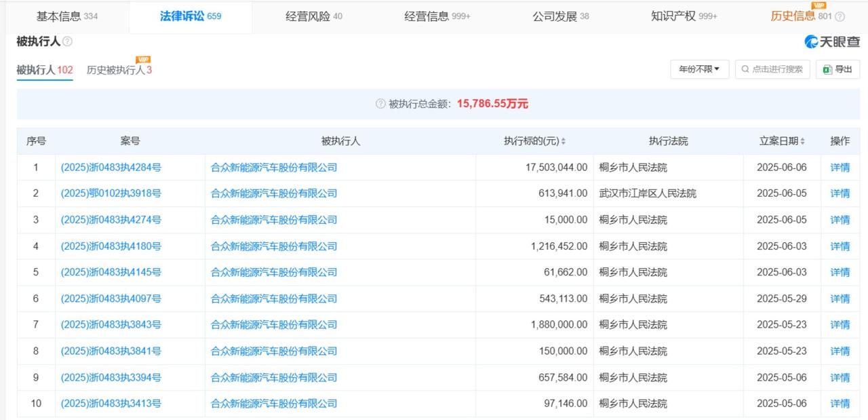Open case (2025)浙0483执3413号

coord(111,403)
